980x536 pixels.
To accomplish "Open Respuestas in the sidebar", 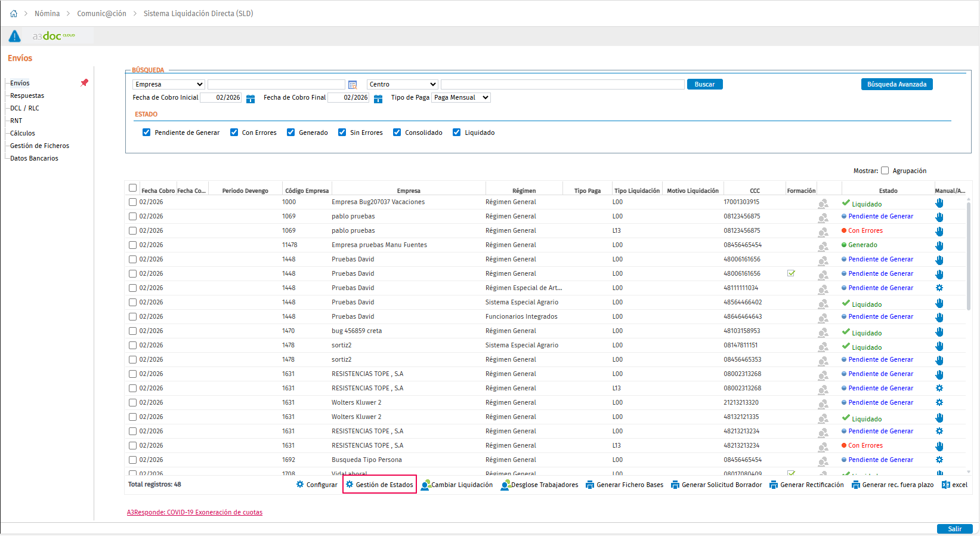I will pyautogui.click(x=27, y=96).
